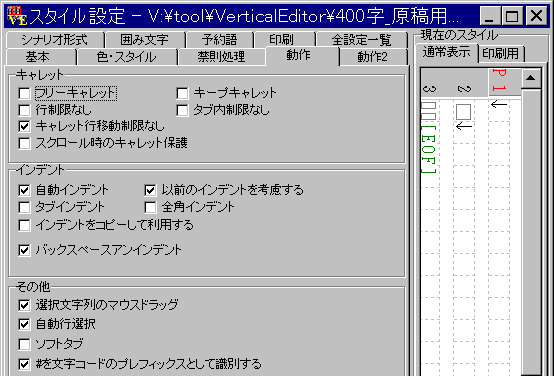Minimize the スタイル設定 window
The width and height of the screenshot is (554, 376).
pyautogui.click(x=490, y=16)
